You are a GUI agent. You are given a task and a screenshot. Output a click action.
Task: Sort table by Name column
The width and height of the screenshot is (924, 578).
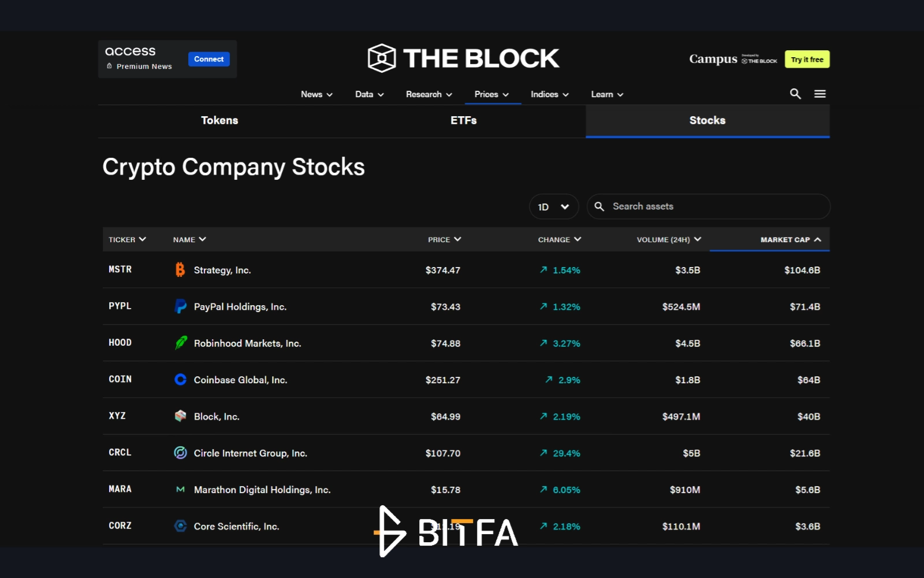pos(189,239)
